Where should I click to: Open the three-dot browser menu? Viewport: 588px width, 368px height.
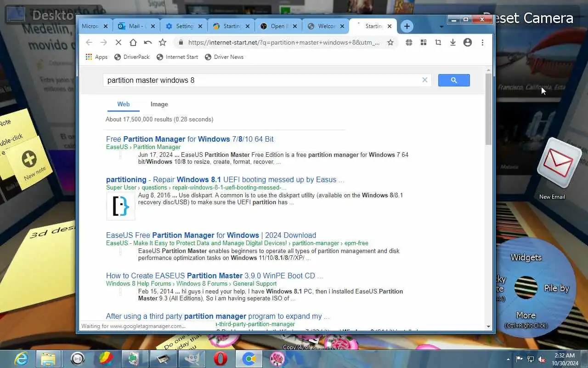482,42
